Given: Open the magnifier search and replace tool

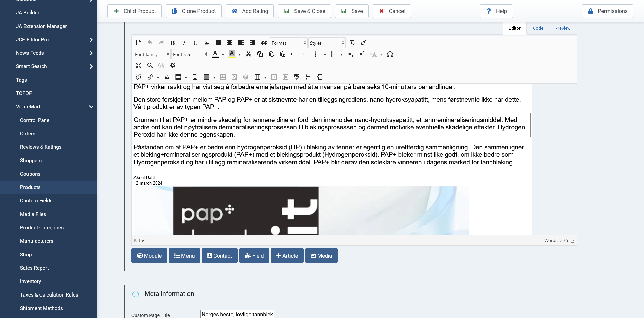Looking at the screenshot, I should click(x=150, y=65).
